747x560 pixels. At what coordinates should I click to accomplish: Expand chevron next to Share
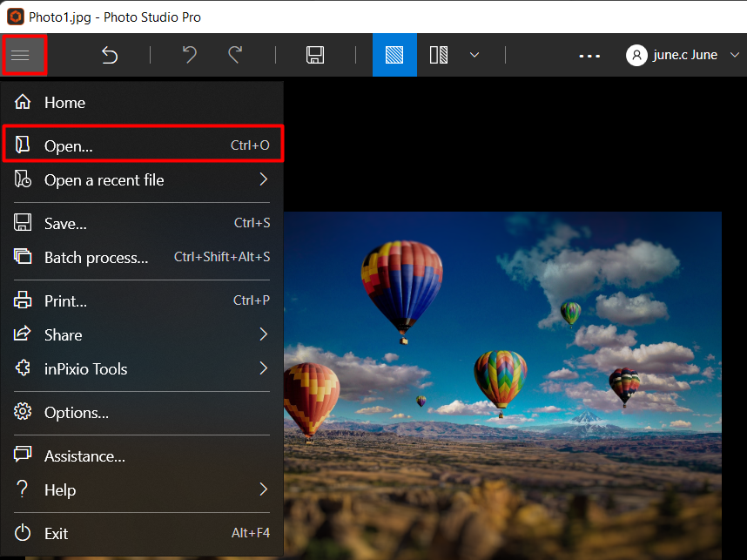point(264,334)
